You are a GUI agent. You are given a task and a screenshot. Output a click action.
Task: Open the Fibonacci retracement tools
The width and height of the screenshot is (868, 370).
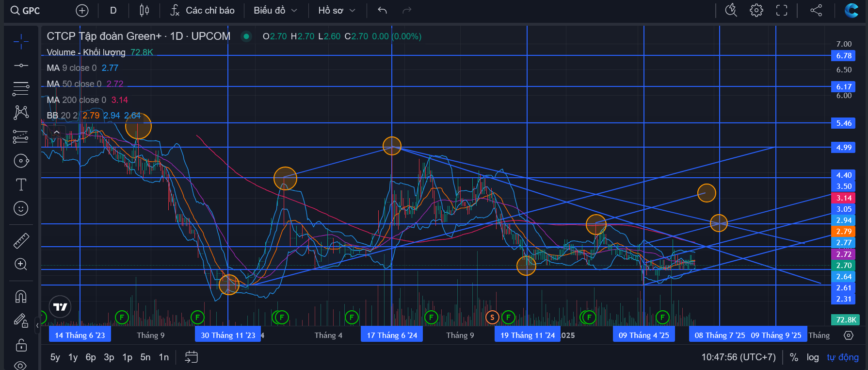coord(21,88)
